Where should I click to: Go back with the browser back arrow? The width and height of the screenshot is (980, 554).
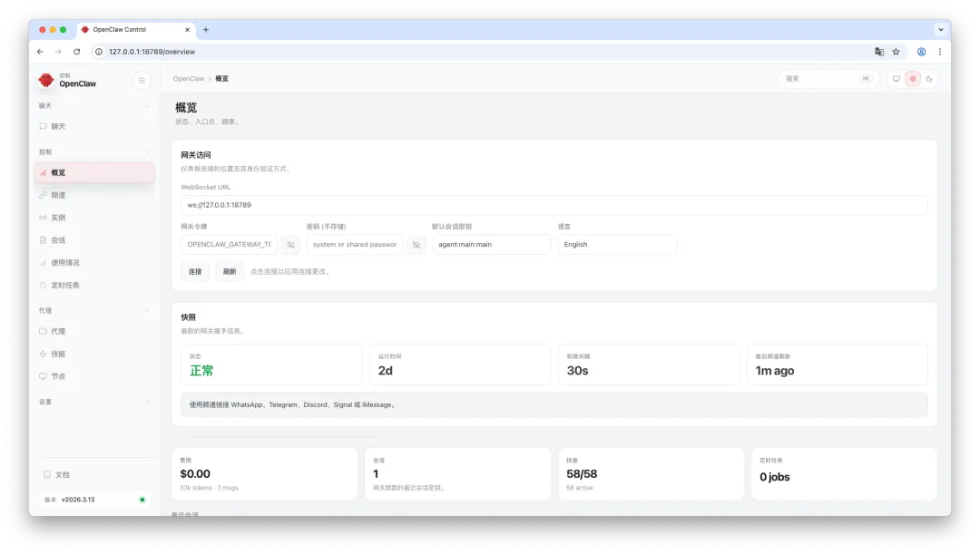[40, 52]
